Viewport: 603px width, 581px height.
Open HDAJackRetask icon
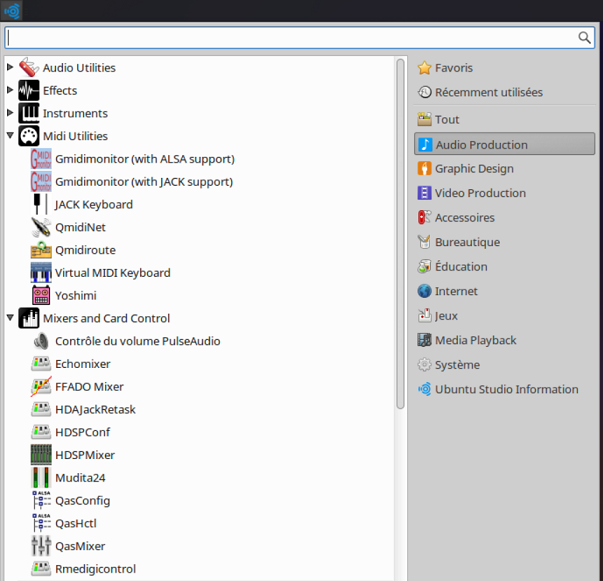tap(41, 409)
